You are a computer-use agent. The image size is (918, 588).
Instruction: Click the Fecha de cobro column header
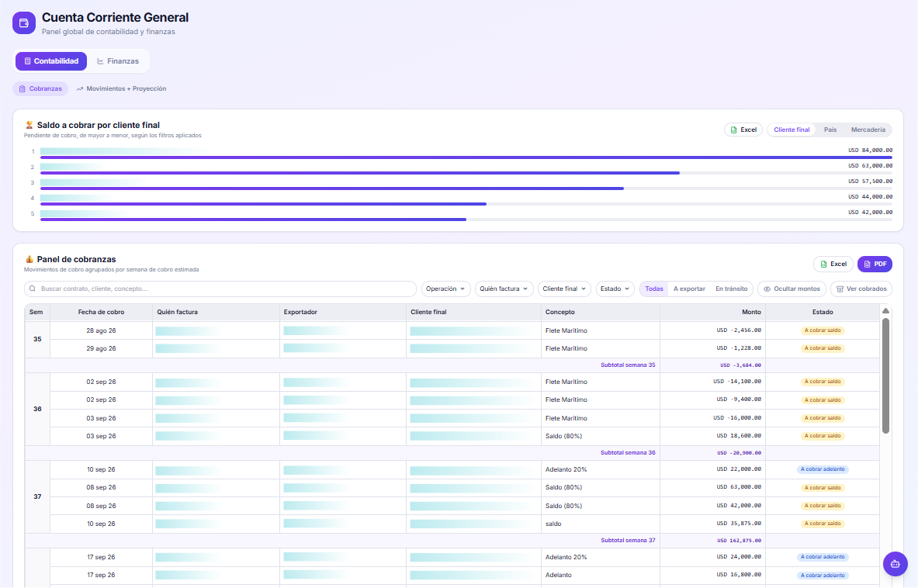click(x=102, y=313)
